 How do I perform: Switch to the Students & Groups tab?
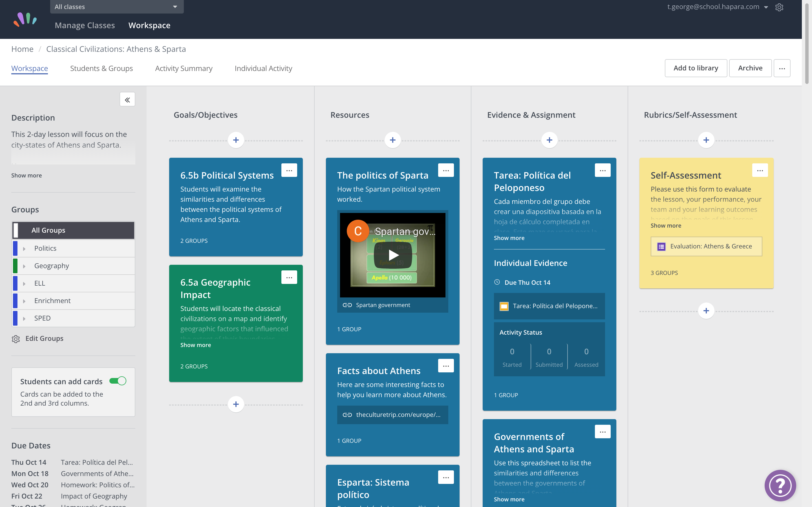101,68
